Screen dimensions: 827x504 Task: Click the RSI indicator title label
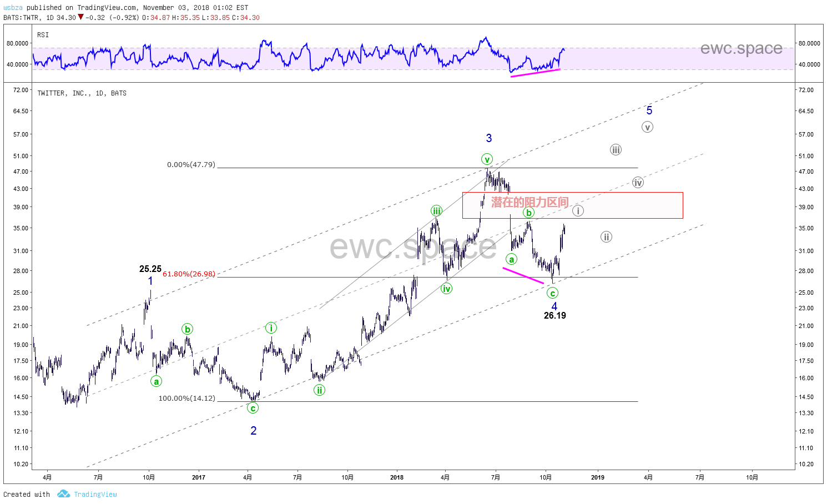[x=43, y=35]
